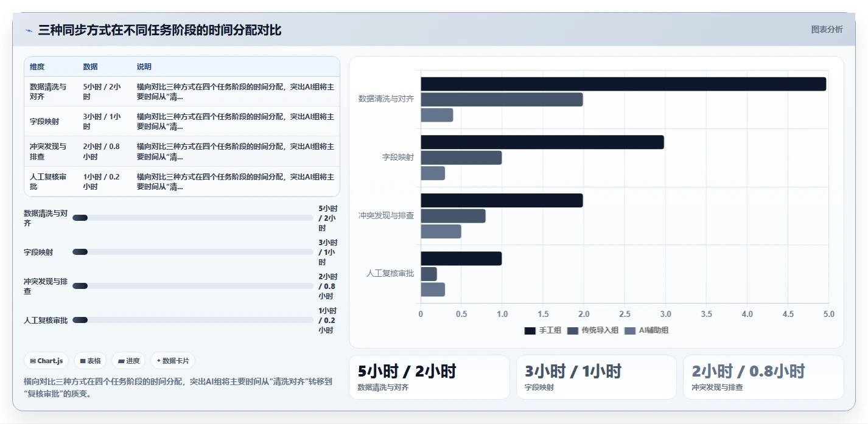The image size is (868, 424).
Task: Click the 传统导入组 legend color box
Action: tap(572, 330)
